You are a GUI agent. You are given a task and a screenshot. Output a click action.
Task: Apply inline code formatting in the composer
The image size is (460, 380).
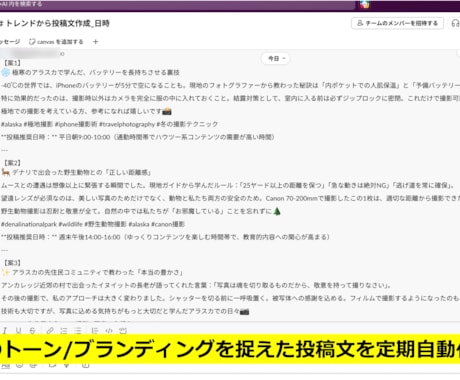tap(109, 330)
